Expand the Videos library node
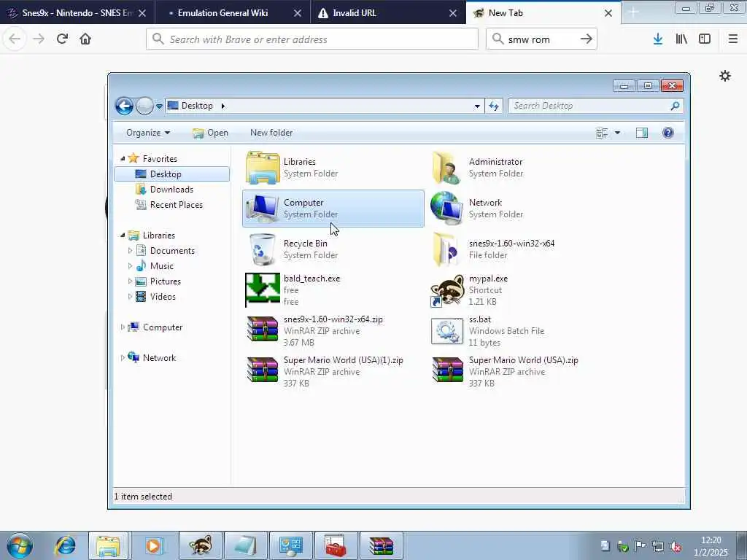The width and height of the screenshot is (747, 560). pyautogui.click(x=130, y=296)
